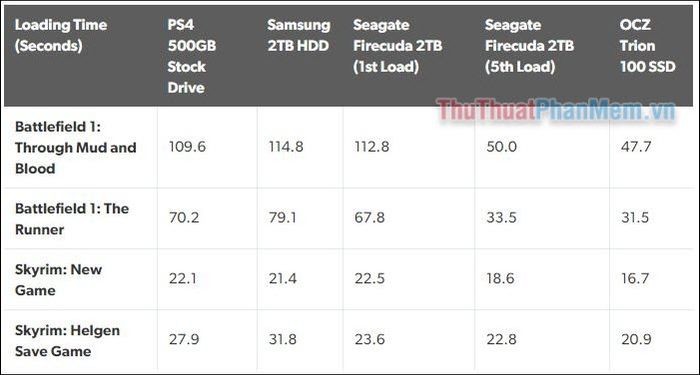Select the 47.7 OCZ SSD cell

(x=636, y=147)
